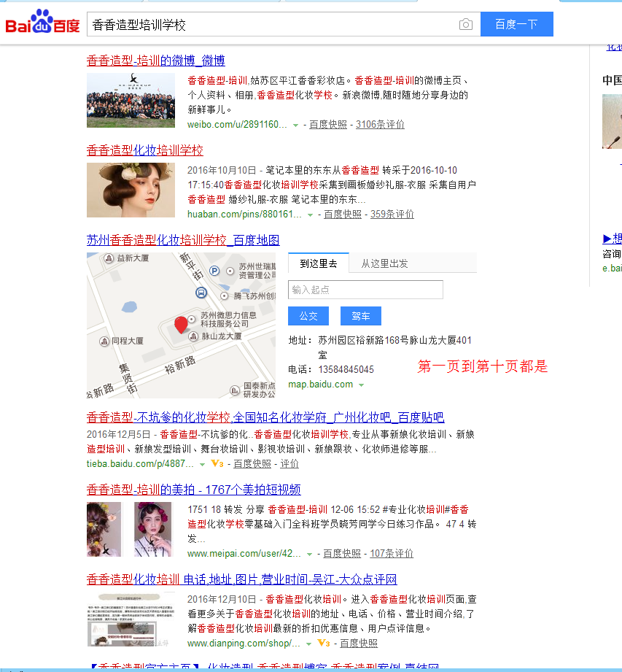Click V3 badge on tieba result
The height and width of the screenshot is (672, 622).
pos(217,463)
